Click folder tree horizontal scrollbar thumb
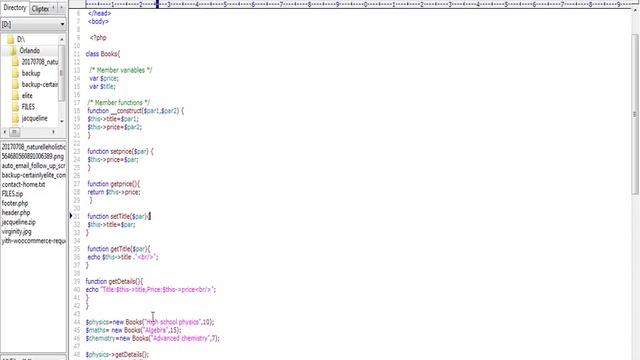This screenshot has height=360, width=640. click(14, 132)
